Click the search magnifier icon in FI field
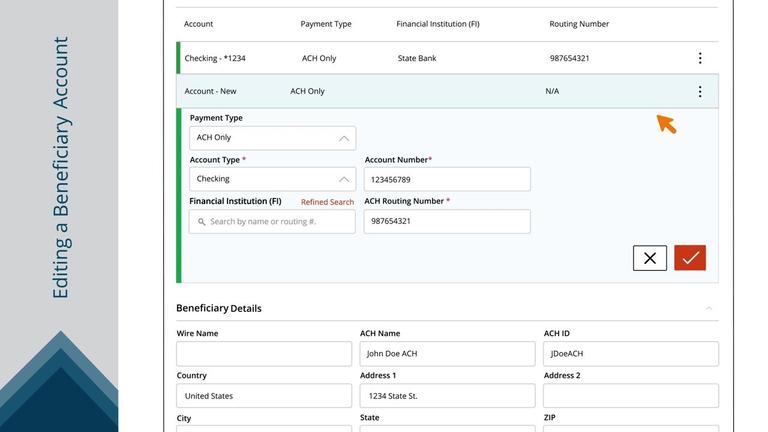The height and width of the screenshot is (432, 768). coord(201,222)
